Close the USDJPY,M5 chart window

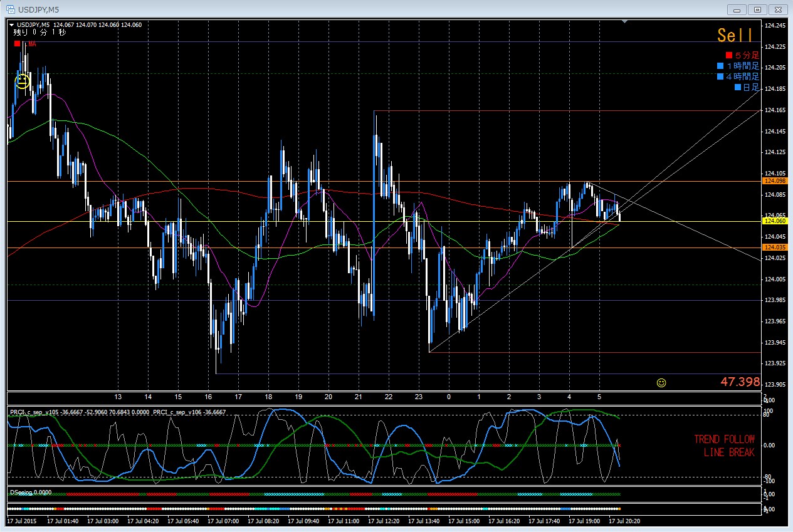pos(778,9)
